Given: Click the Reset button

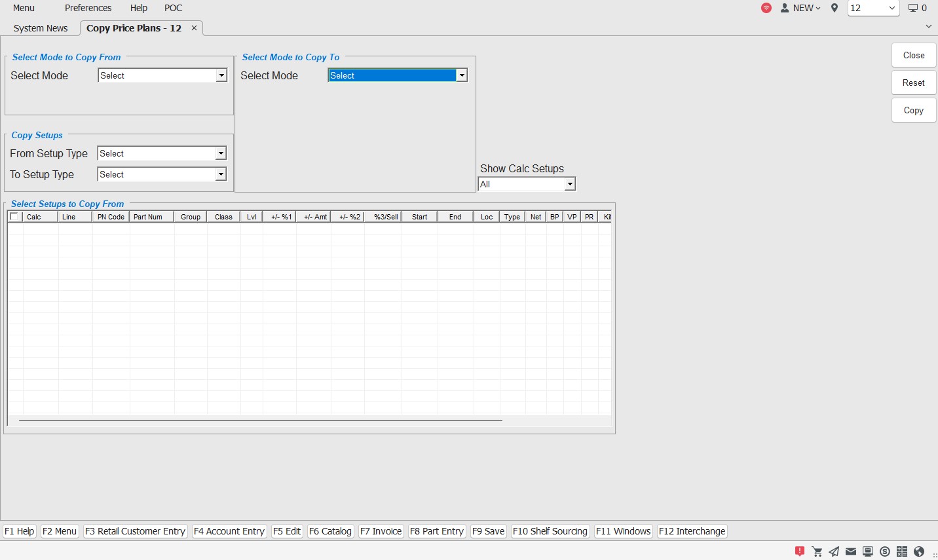Looking at the screenshot, I should click(x=913, y=83).
